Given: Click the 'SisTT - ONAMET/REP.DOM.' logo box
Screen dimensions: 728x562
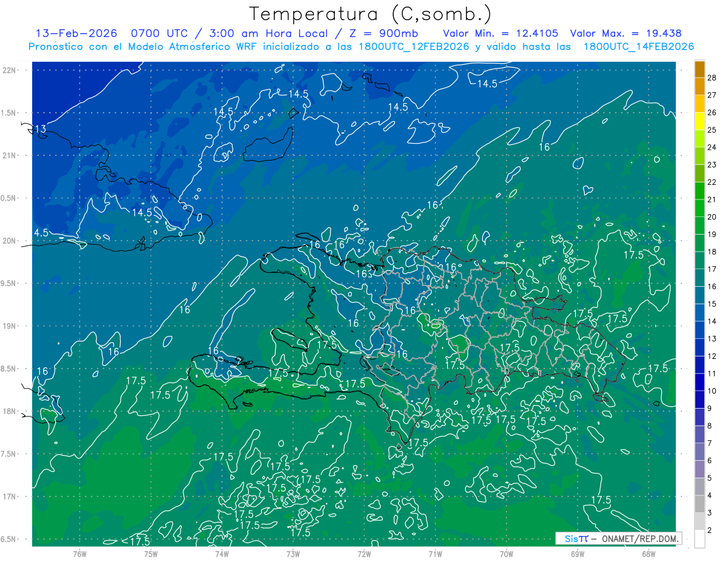Looking at the screenshot, I should tap(618, 538).
